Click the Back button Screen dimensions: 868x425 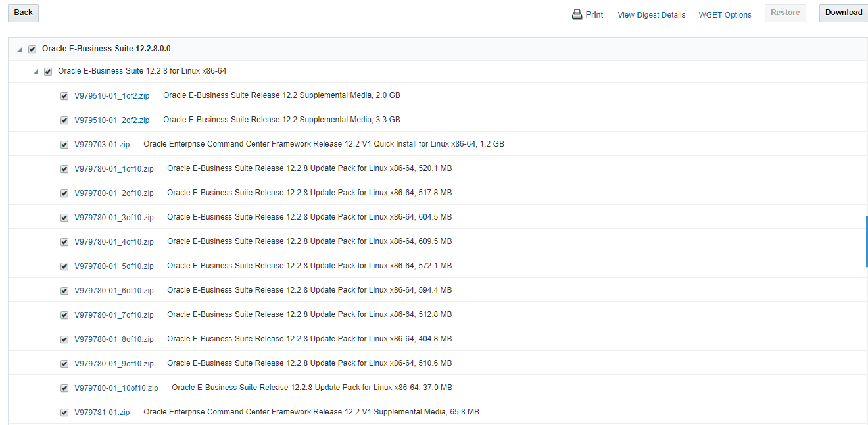(23, 12)
